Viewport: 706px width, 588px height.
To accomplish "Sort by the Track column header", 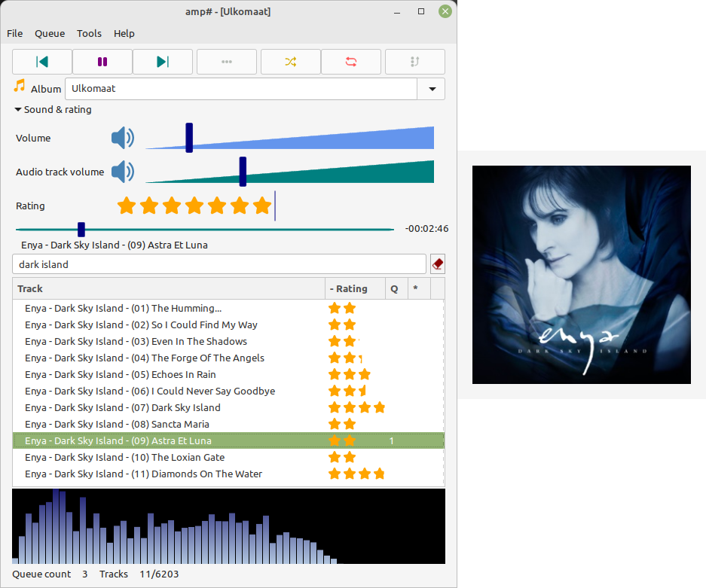I will point(169,289).
